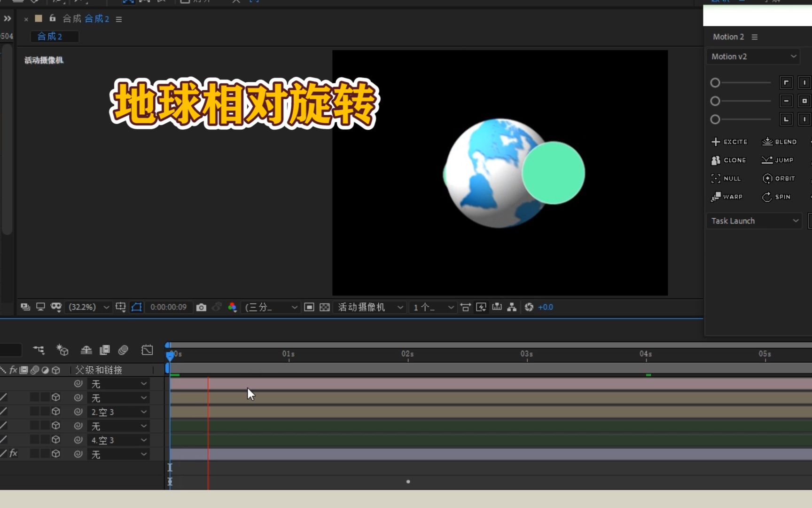Toggle Draft 3D button in timeline
Screen dimensions: 812x508
tap(62, 350)
